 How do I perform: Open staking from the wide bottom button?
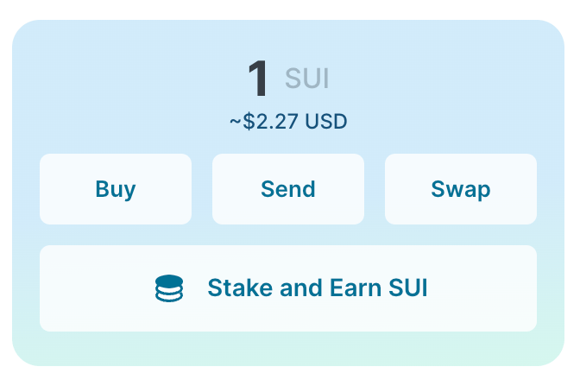pos(288,288)
